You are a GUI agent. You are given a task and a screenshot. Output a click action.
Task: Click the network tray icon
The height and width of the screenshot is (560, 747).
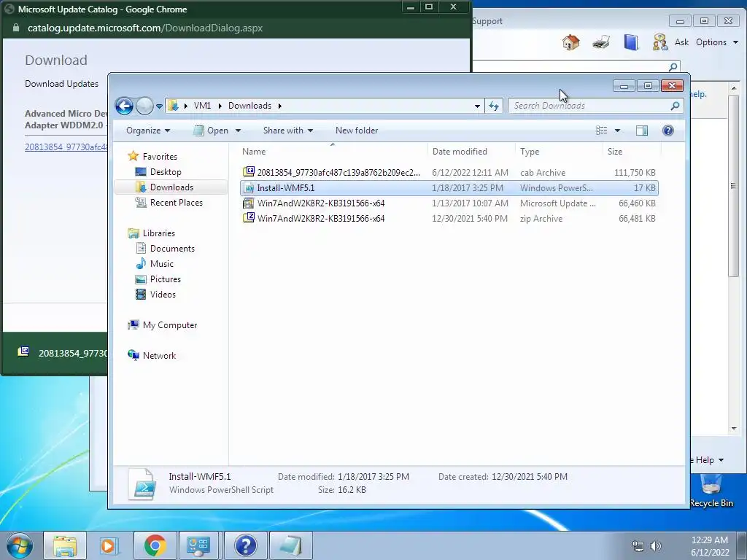point(638,546)
